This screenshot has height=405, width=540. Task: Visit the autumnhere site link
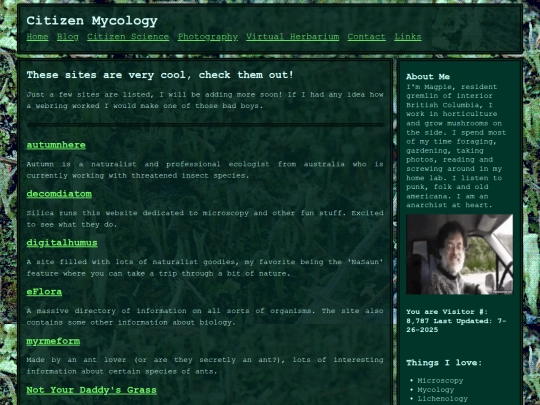tap(56, 145)
